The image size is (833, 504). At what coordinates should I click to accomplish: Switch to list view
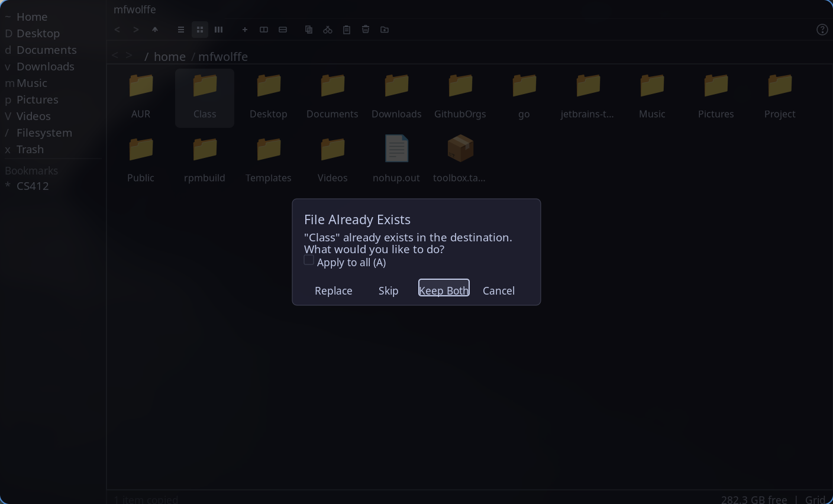[180, 29]
